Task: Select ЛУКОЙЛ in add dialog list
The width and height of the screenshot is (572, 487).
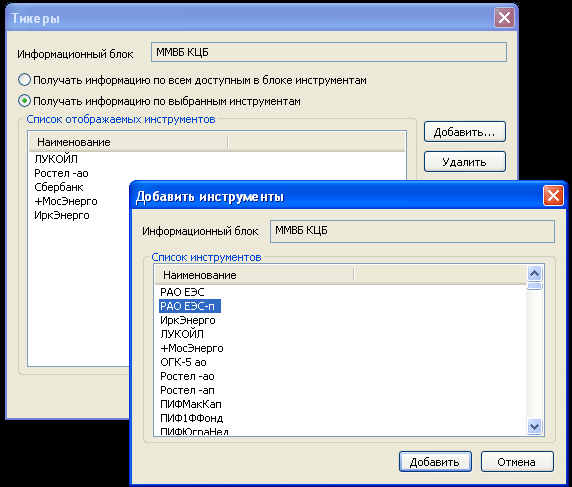Action: click(x=182, y=334)
